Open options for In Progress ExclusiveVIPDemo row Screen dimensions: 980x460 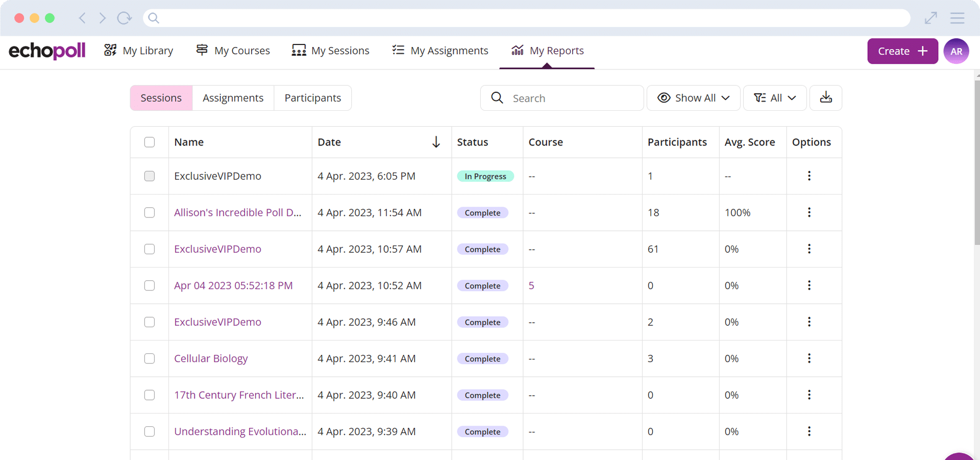click(809, 176)
